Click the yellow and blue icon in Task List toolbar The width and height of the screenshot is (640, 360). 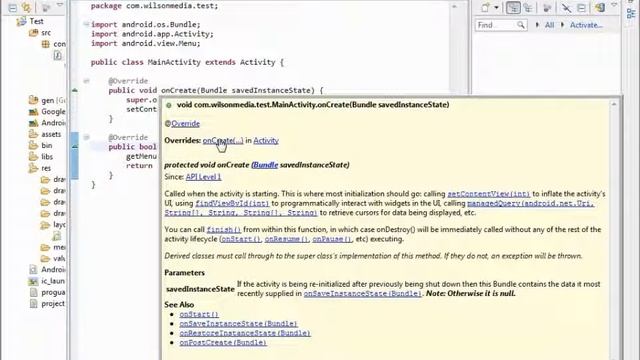[x=600, y=7]
